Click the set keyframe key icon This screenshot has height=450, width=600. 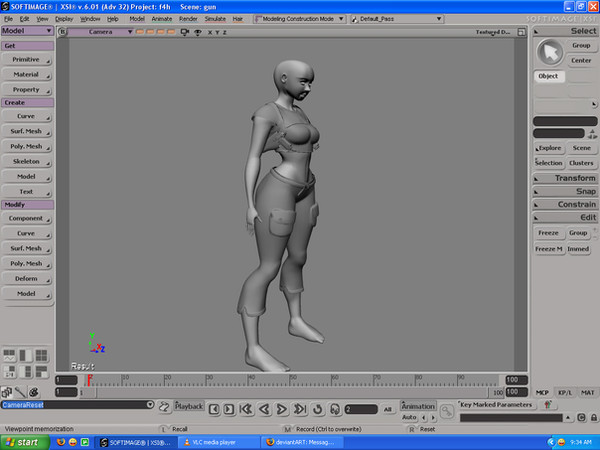446,410
